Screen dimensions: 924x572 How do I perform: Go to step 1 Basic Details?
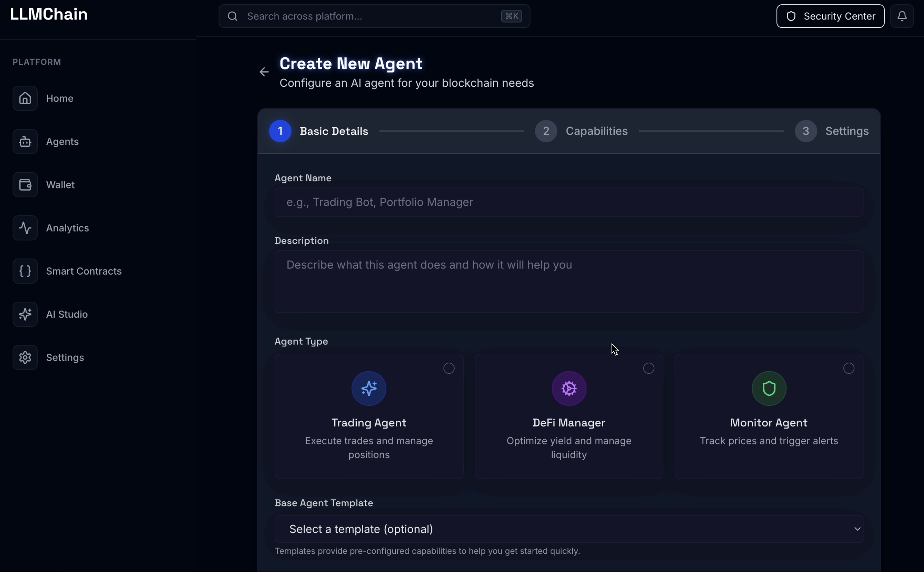tap(318, 131)
